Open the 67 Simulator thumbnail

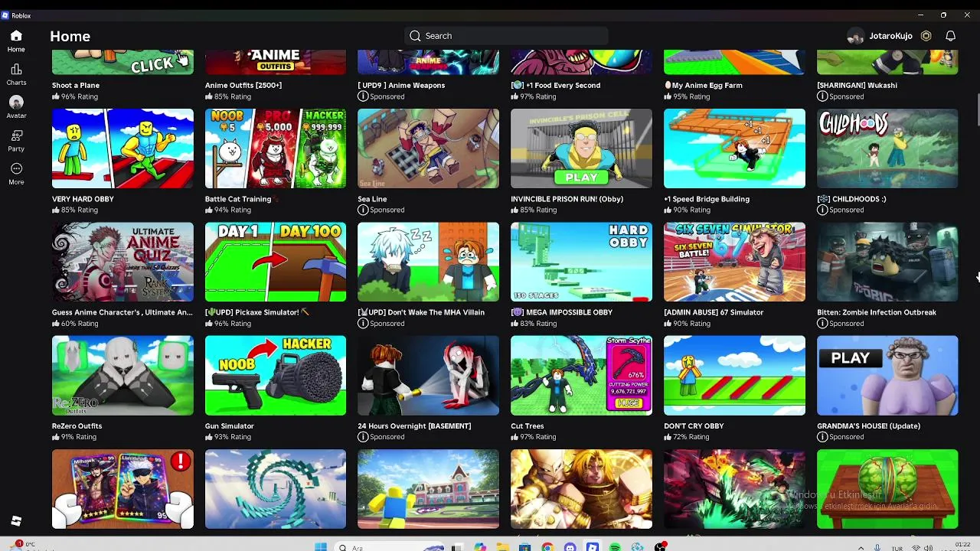pos(735,262)
